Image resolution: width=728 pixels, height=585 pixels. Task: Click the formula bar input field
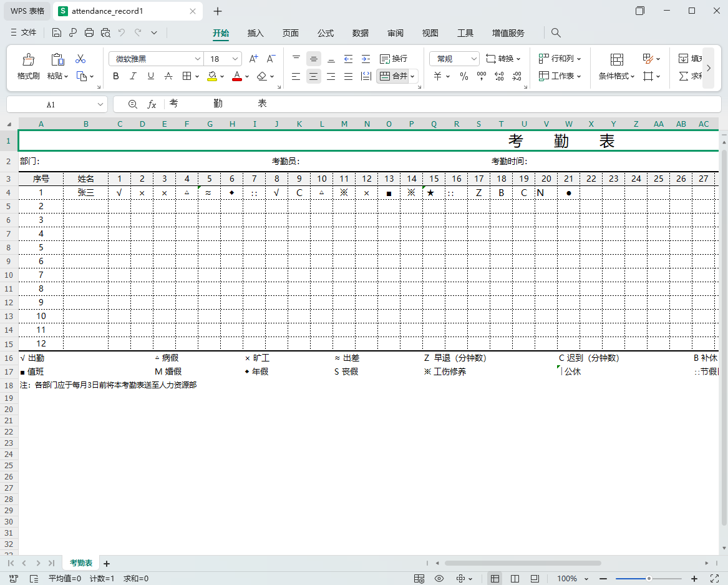[x=441, y=104]
